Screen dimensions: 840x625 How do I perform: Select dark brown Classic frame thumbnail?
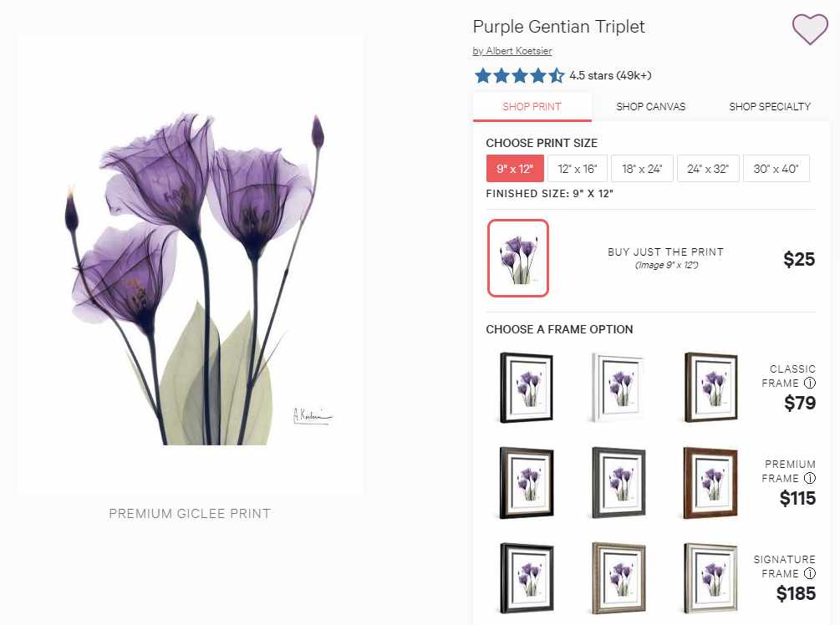point(710,387)
